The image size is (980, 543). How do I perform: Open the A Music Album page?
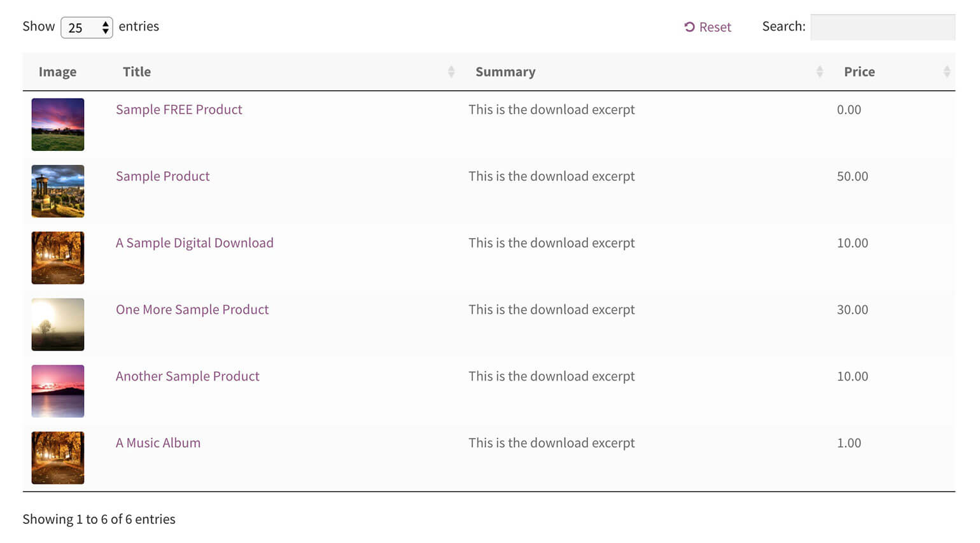158,442
